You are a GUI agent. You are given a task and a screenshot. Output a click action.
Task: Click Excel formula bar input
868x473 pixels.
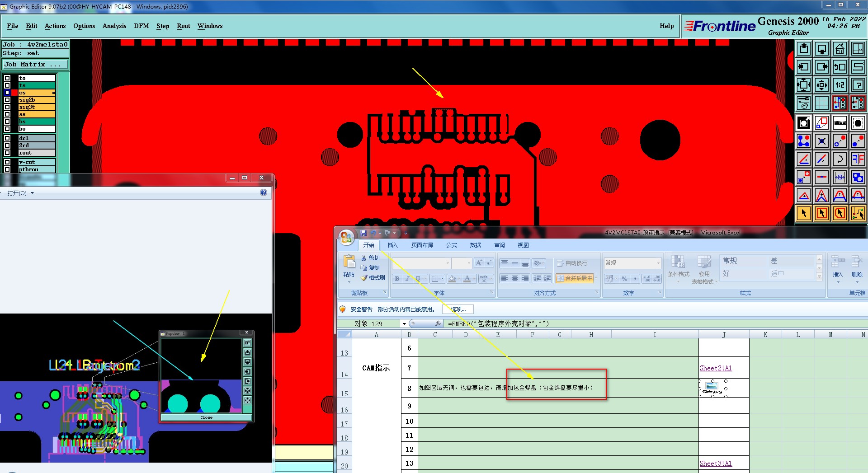656,323
